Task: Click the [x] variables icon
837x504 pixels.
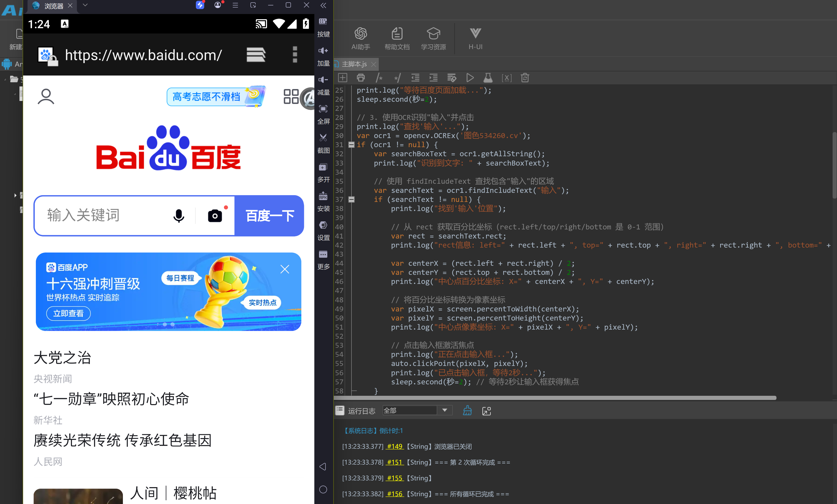Action: tap(506, 78)
